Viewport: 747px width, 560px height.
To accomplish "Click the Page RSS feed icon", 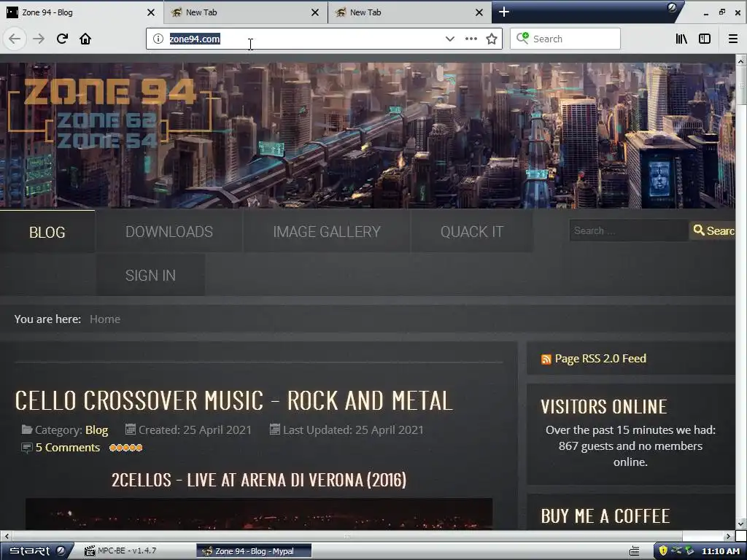I will (x=546, y=359).
